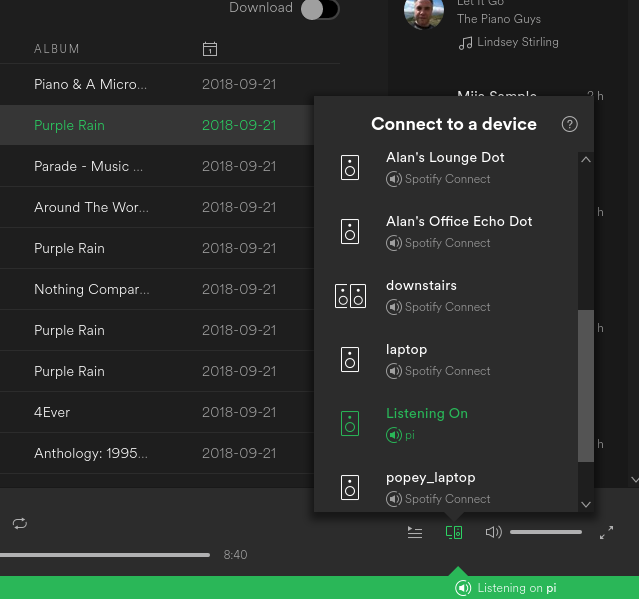Open album Parade - Music ...

[88, 166]
